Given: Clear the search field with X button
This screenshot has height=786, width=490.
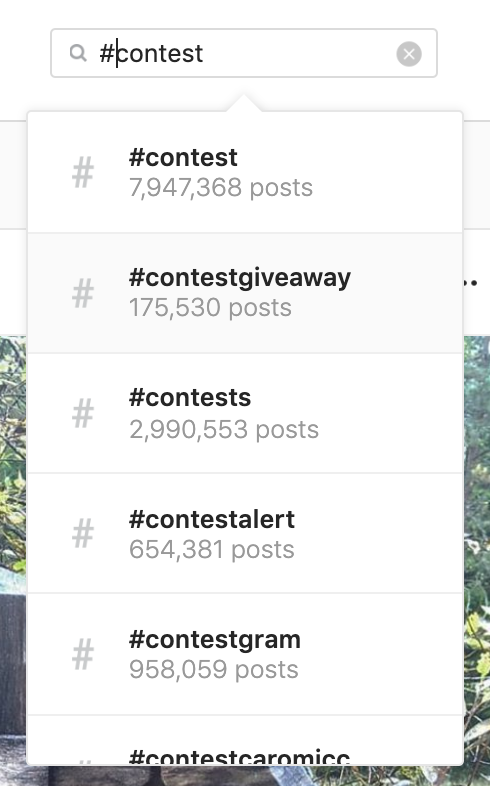Looking at the screenshot, I should pos(409,54).
